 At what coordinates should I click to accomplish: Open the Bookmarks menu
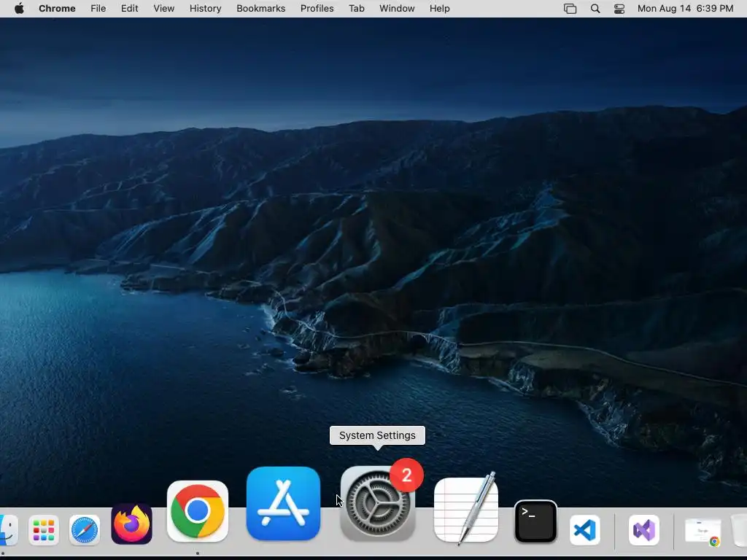pos(260,9)
